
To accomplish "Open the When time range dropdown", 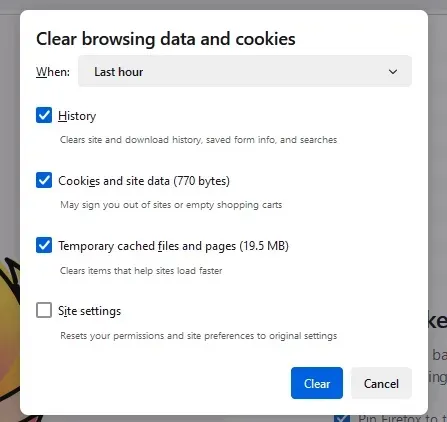I will [245, 71].
